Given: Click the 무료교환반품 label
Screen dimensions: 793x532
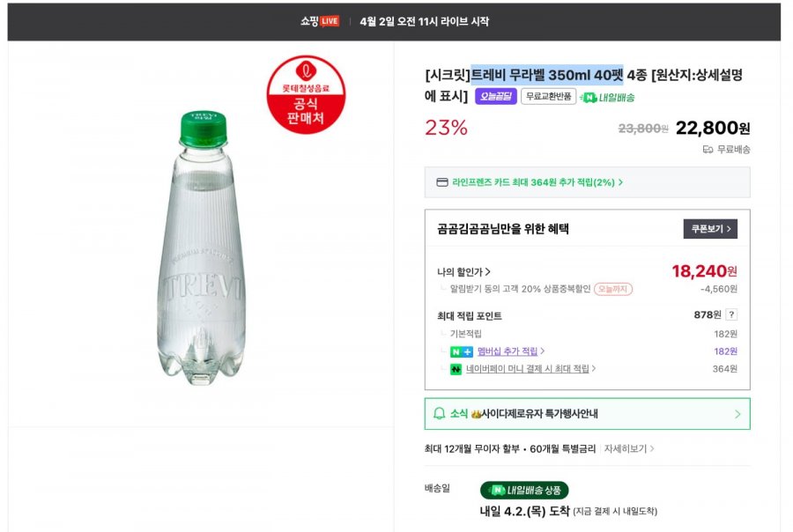Looking at the screenshot, I should (x=548, y=96).
